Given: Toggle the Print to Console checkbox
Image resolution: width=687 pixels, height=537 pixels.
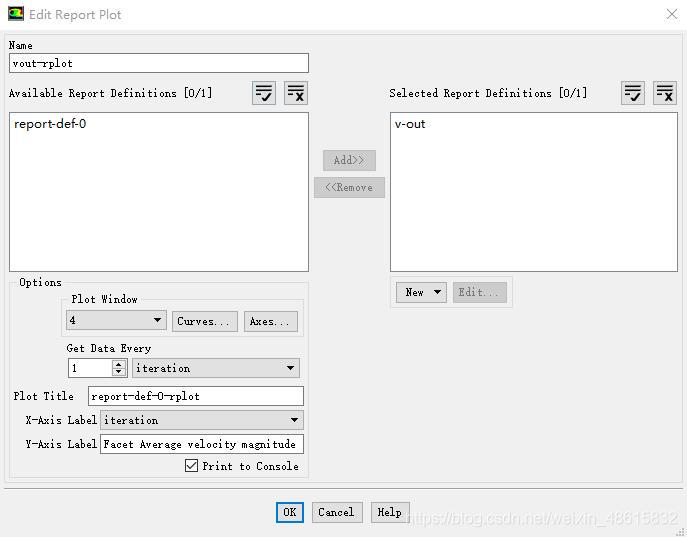Looking at the screenshot, I should coord(191,465).
